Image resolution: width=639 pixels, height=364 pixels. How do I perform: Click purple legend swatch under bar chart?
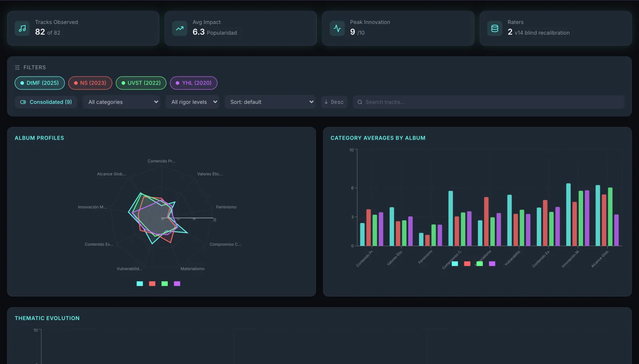click(492, 264)
